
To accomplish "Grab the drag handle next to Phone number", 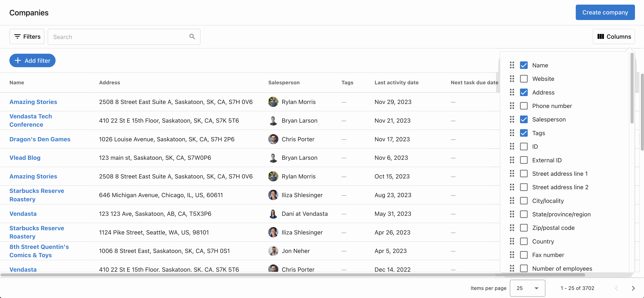I will click(512, 106).
